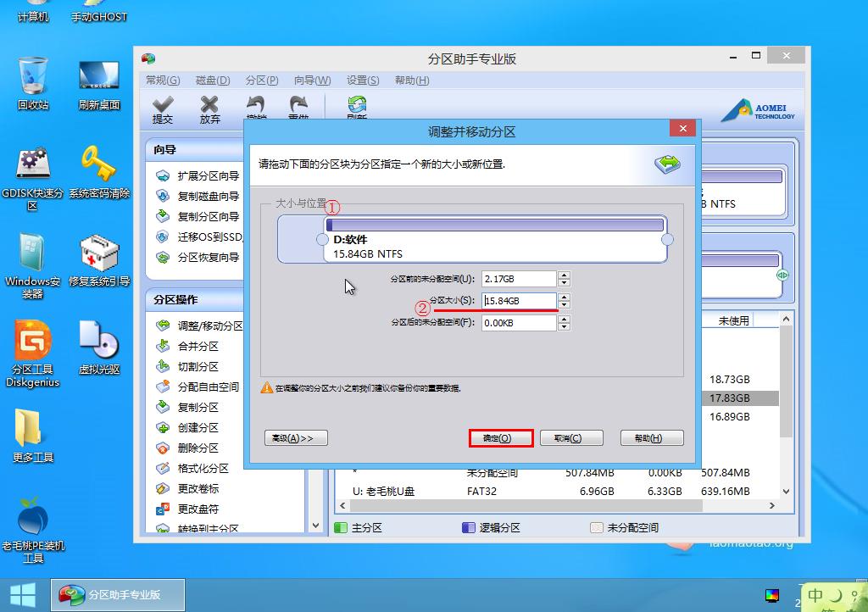The image size is (868, 612).
Task: Increase 分区大小 using up stepper arrow
Action: click(x=565, y=297)
